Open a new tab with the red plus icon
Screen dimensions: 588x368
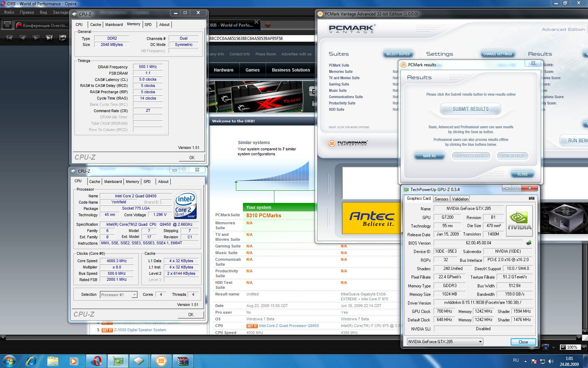268,25
